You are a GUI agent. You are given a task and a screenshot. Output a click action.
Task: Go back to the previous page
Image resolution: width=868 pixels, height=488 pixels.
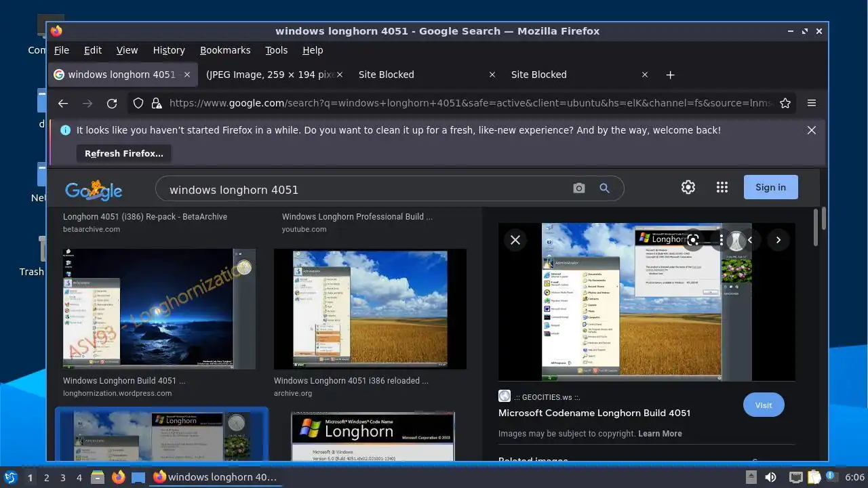click(x=63, y=103)
